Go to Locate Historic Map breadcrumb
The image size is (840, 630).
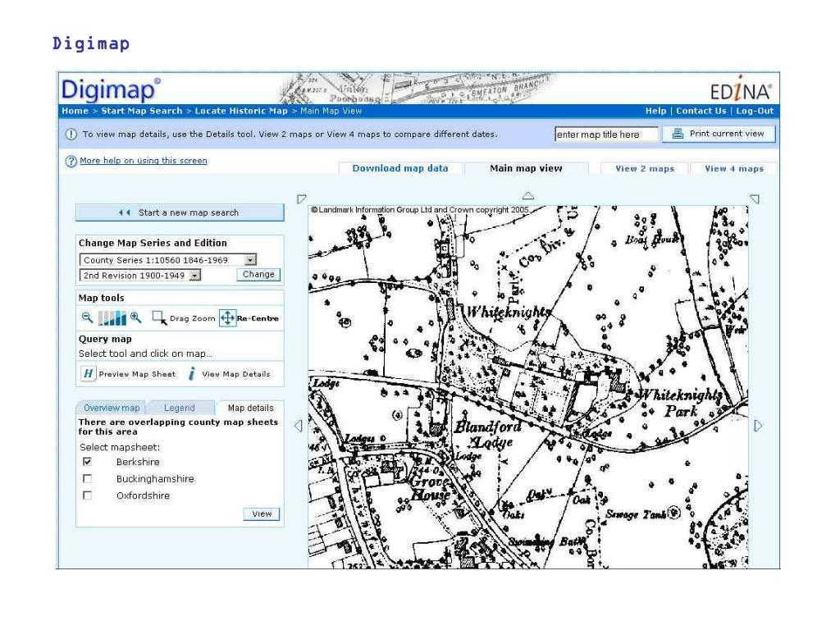(x=241, y=111)
